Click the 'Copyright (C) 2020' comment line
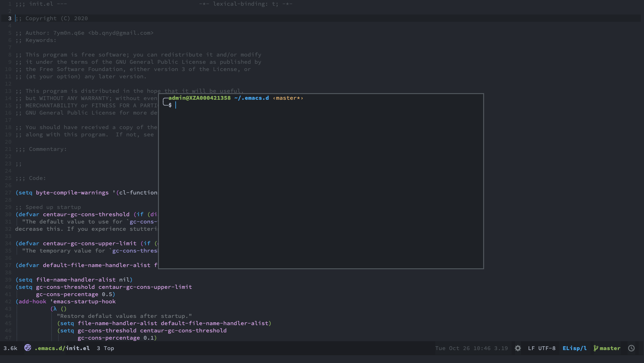Viewport: 644px width, 363px height. (x=52, y=18)
